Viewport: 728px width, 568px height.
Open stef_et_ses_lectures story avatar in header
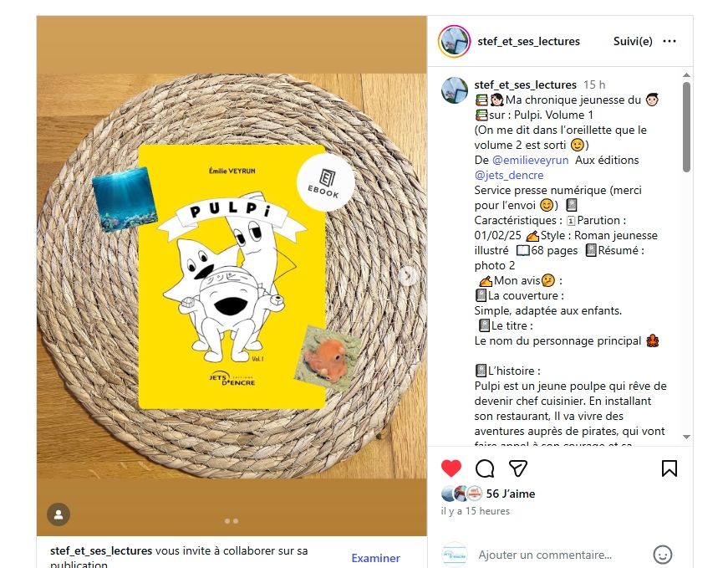point(454,41)
